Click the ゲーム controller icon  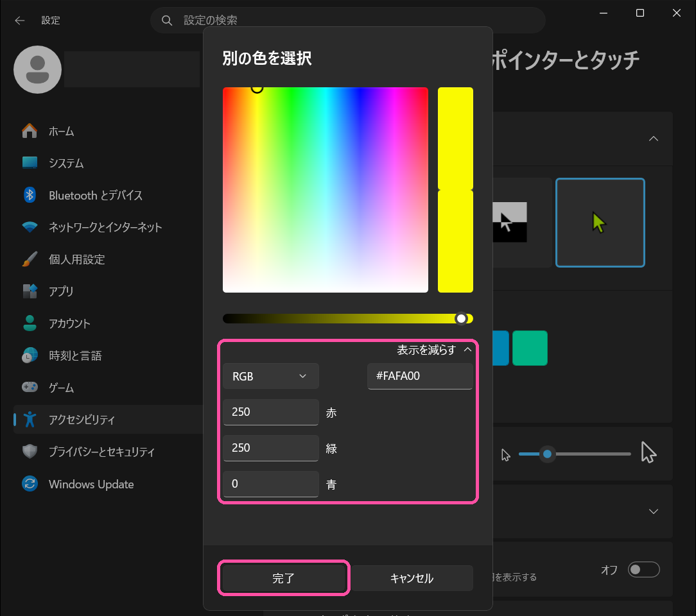[30, 387]
